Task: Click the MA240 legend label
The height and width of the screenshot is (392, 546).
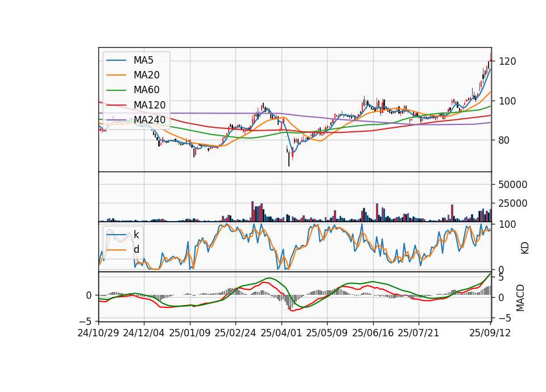Action: click(150, 120)
